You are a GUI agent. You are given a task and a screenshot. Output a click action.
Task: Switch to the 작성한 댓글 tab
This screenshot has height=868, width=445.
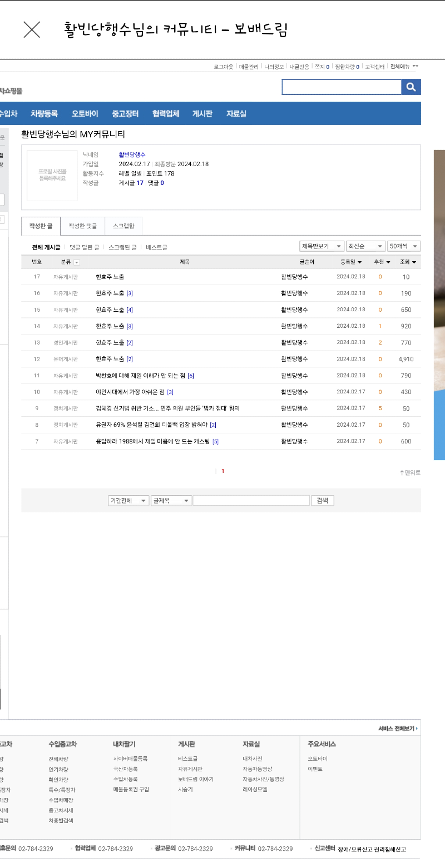point(82,226)
